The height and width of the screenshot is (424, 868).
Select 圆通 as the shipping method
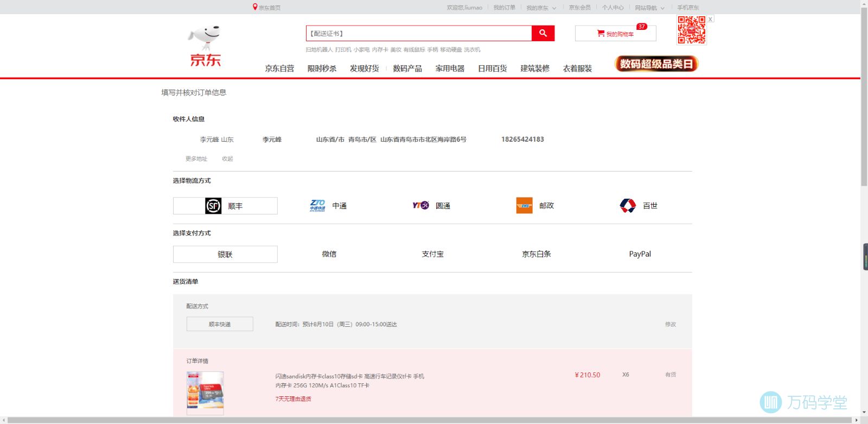click(432, 206)
